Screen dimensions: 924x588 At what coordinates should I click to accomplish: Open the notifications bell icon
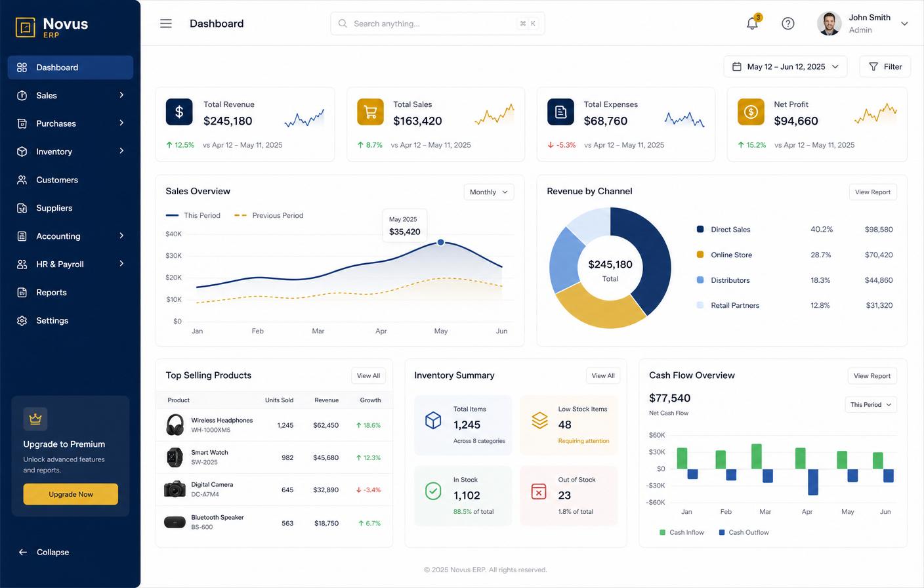point(753,23)
